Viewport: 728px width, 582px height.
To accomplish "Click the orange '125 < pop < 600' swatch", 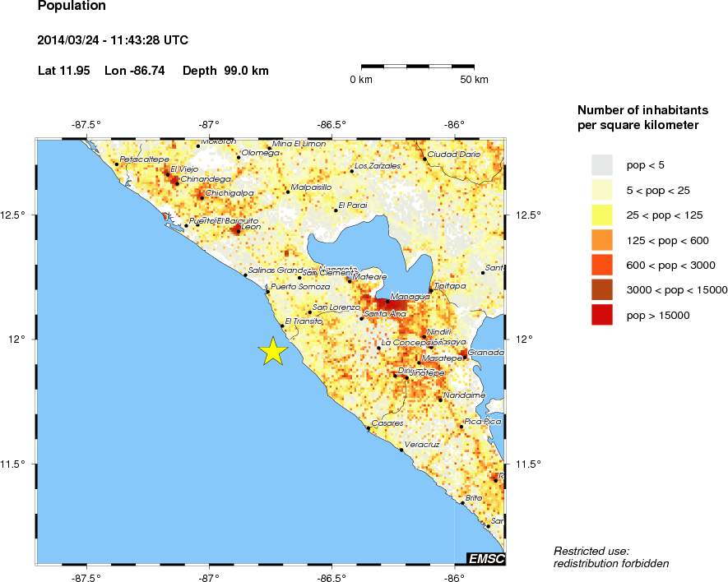I will (603, 240).
